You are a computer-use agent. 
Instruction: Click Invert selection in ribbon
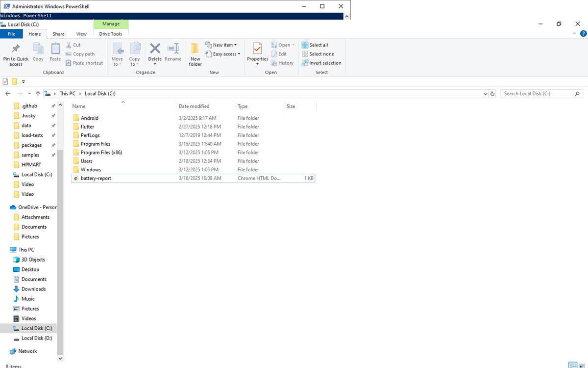click(321, 63)
